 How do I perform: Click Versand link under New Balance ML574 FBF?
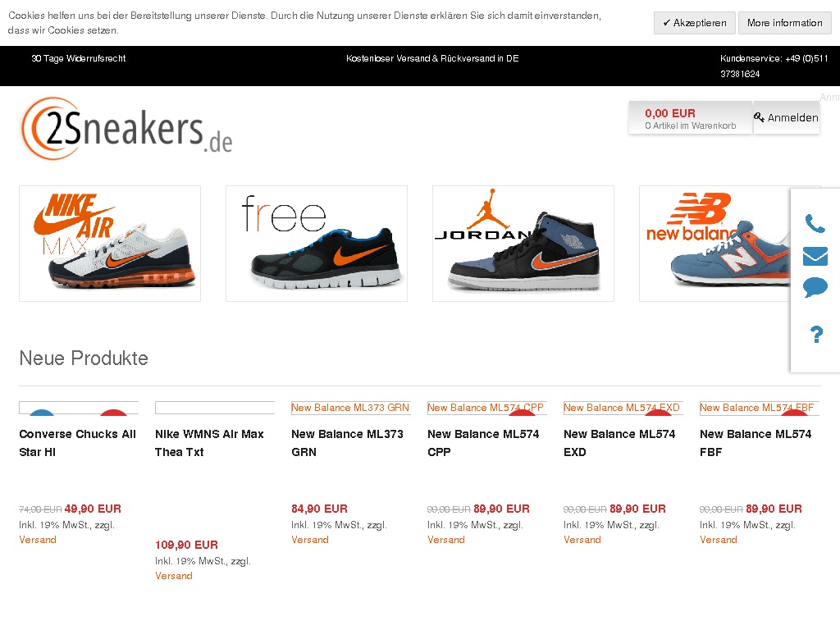[718, 540]
